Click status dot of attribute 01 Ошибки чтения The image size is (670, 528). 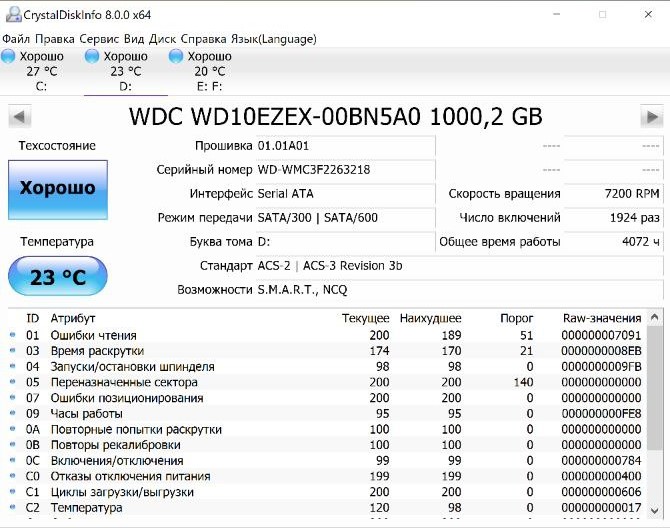click(12, 335)
